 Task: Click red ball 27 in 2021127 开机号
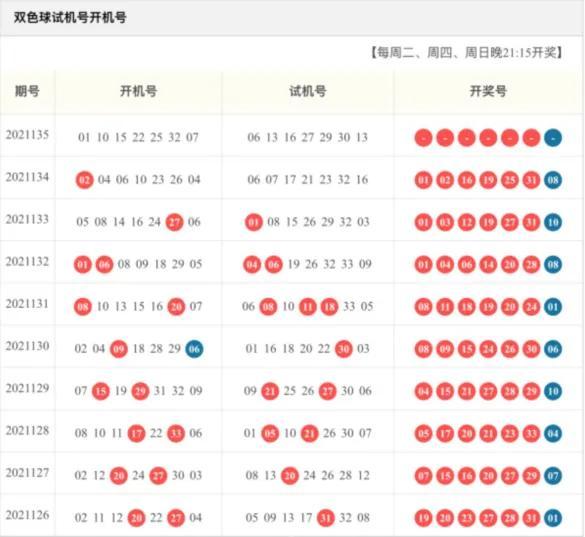(158, 476)
